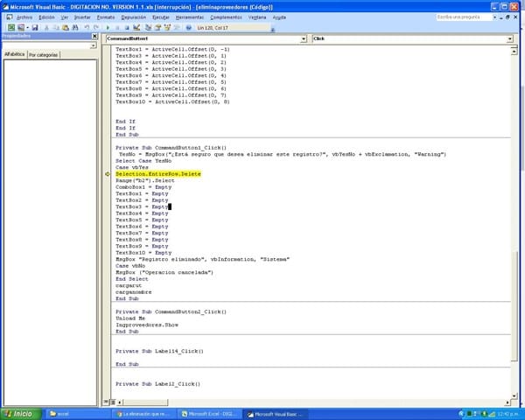Click the Save icon in the toolbar

(33, 28)
